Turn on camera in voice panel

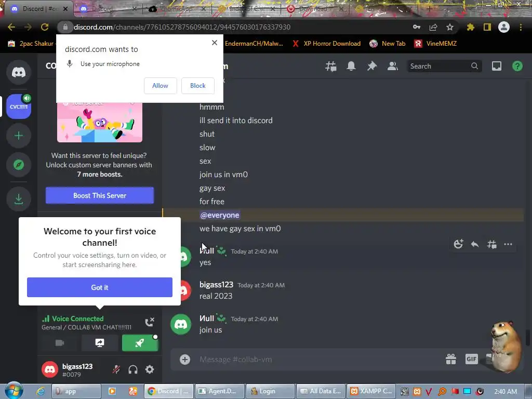click(60, 343)
